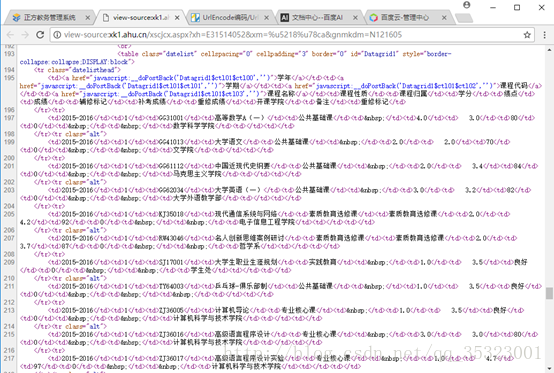Screen dimensions: 554x373
Task: Switch to the UrlEncode编码 tab
Action: click(x=230, y=17)
